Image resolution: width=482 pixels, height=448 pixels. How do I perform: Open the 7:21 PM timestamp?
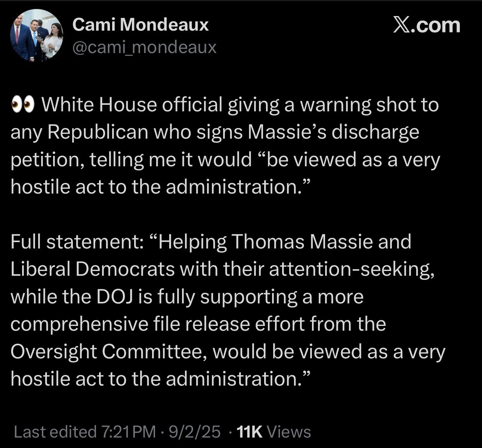(128, 432)
